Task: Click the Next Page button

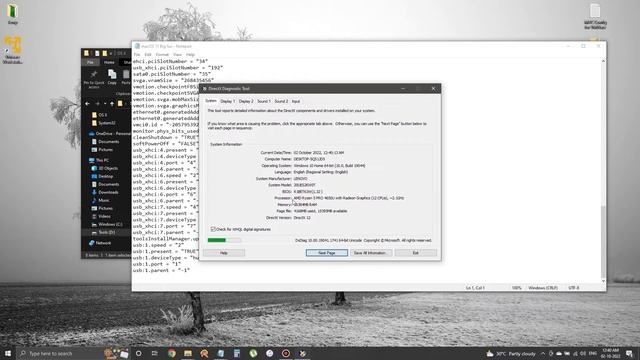Action: [x=327, y=253]
